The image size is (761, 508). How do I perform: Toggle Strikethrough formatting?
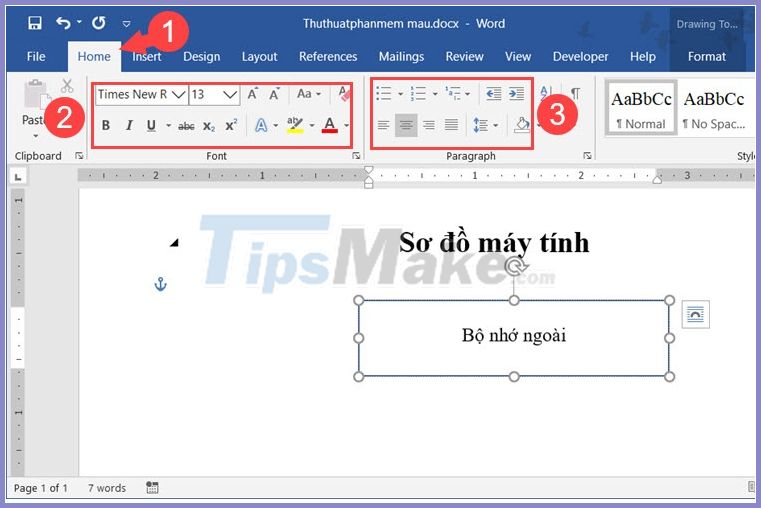point(186,126)
